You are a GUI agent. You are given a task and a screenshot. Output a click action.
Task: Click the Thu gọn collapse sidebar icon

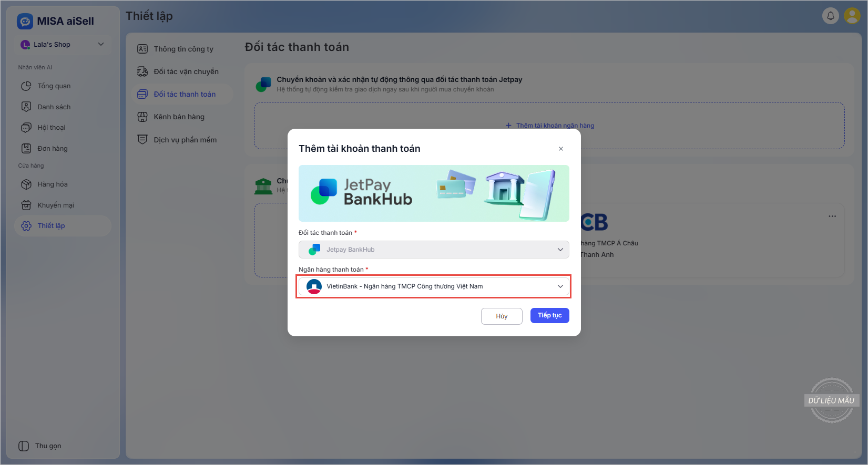pos(24,446)
